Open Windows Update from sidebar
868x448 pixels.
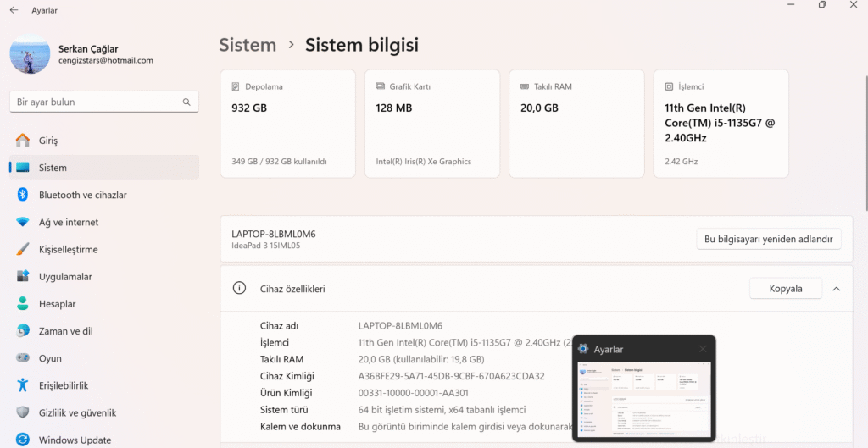click(75, 440)
